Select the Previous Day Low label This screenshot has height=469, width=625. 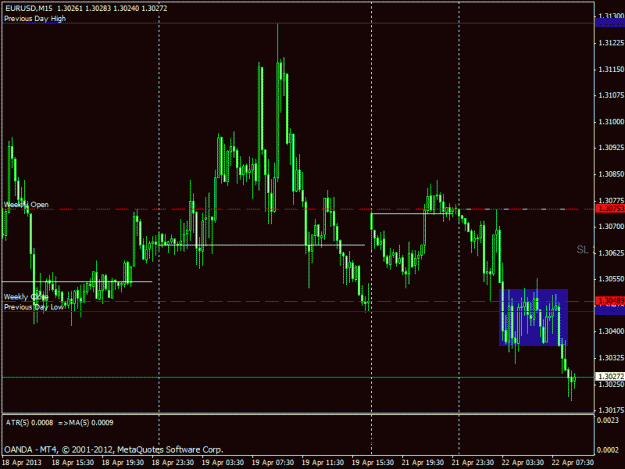[x=34, y=307]
